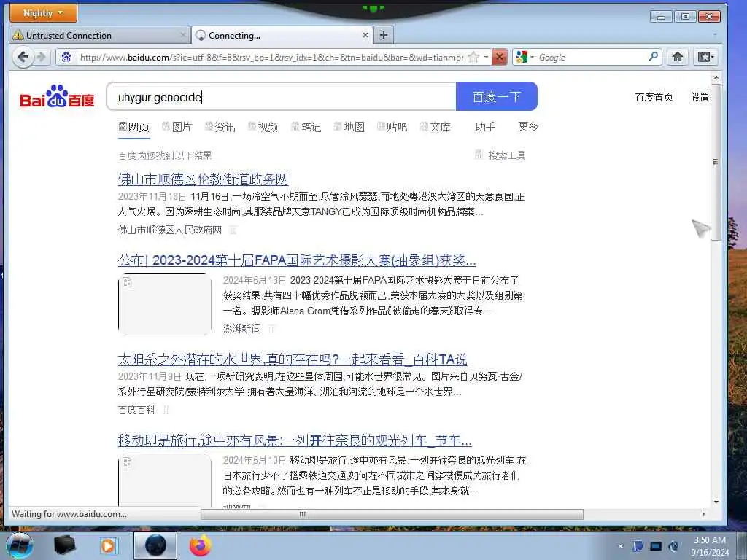Viewport: 747px width, 560px height.
Task: Launch the media player taskbar icon
Action: coord(109,545)
